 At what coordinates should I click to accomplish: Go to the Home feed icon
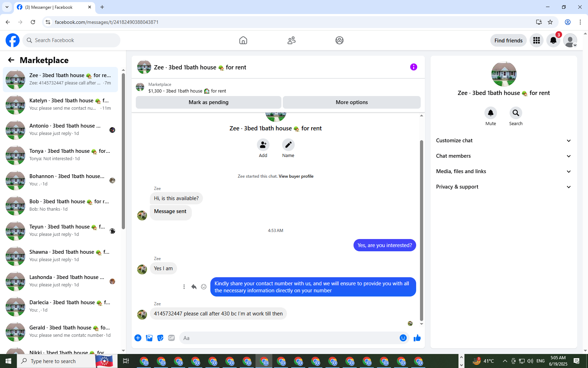click(x=243, y=40)
